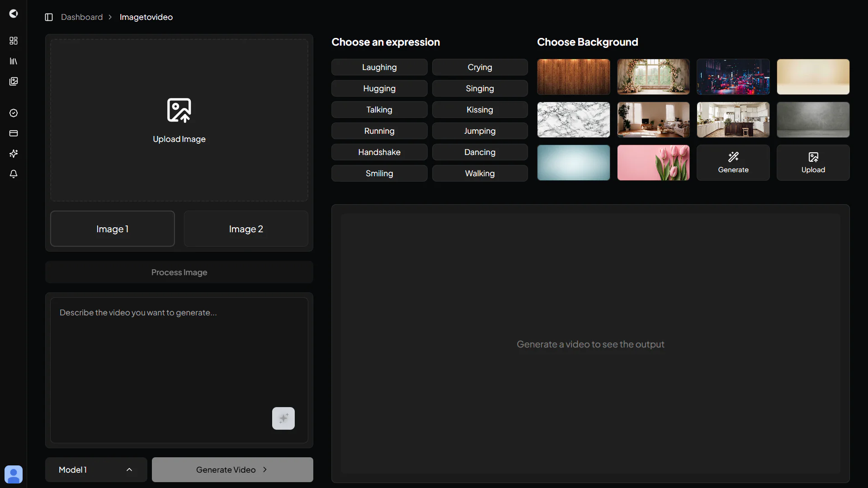Select the Smiling expression
Screen dimensions: 868x488
[x=379, y=173]
